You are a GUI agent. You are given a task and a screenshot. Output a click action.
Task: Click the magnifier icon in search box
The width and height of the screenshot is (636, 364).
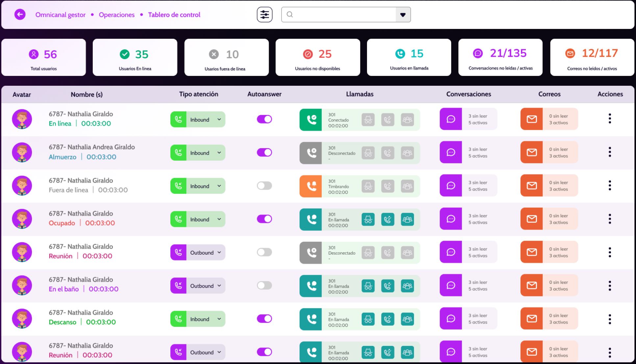pos(290,14)
